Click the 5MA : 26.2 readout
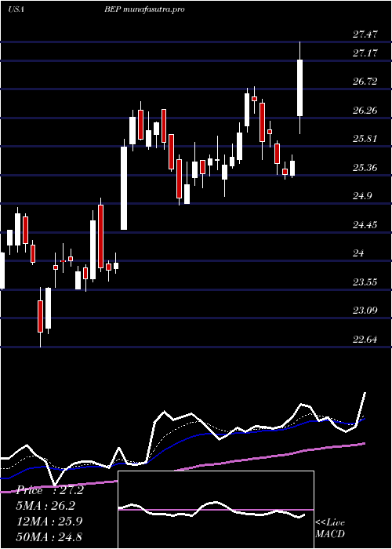This screenshot has height=549, width=392. click(x=45, y=506)
